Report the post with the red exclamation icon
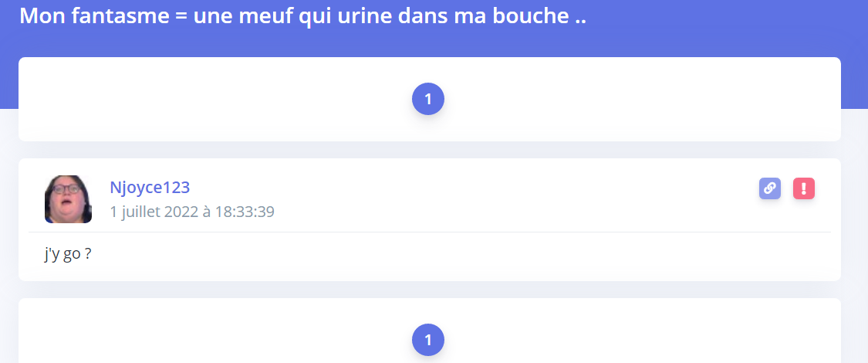 [x=804, y=188]
